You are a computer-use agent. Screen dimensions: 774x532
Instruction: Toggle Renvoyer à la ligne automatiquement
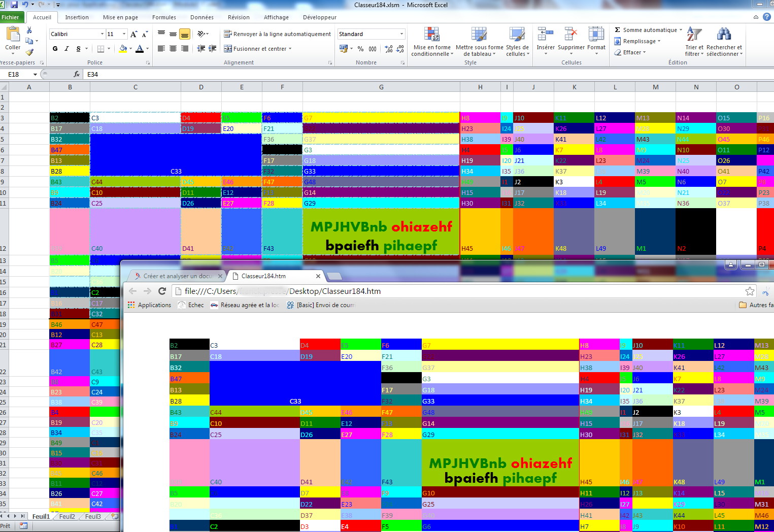coord(278,34)
